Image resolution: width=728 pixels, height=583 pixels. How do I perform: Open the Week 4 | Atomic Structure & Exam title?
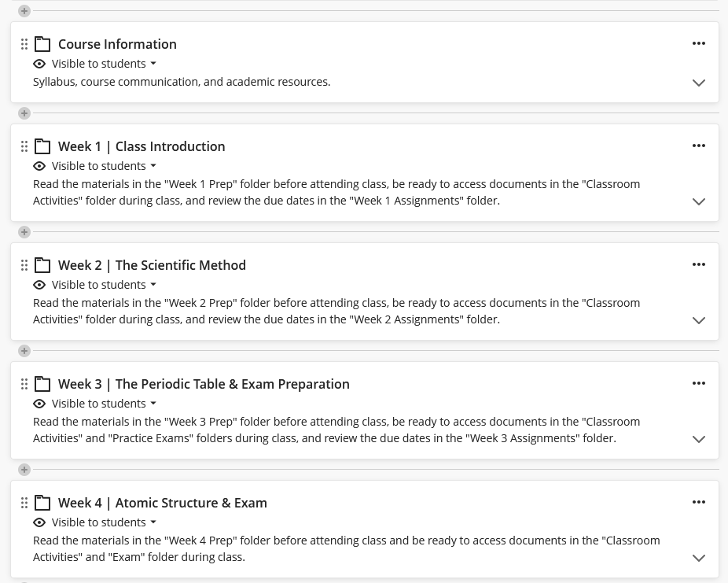tap(163, 503)
